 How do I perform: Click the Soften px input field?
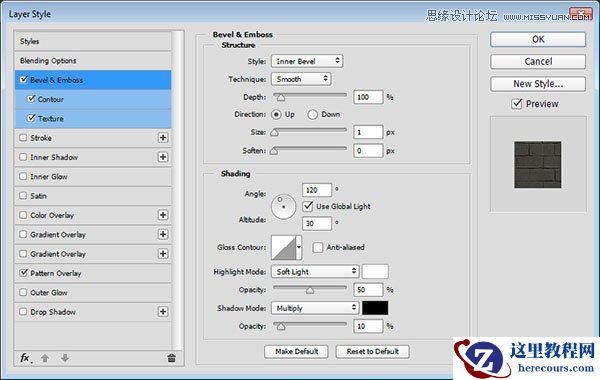[368, 151]
